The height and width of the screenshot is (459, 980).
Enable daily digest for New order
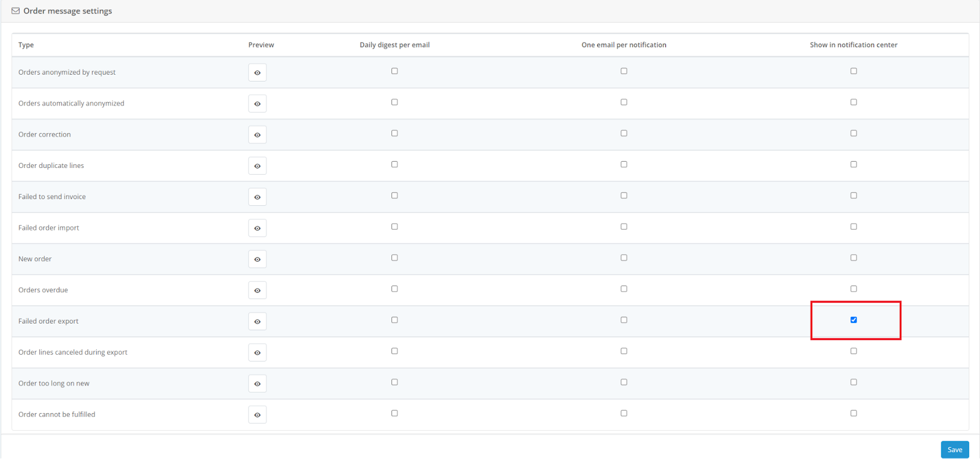point(394,258)
